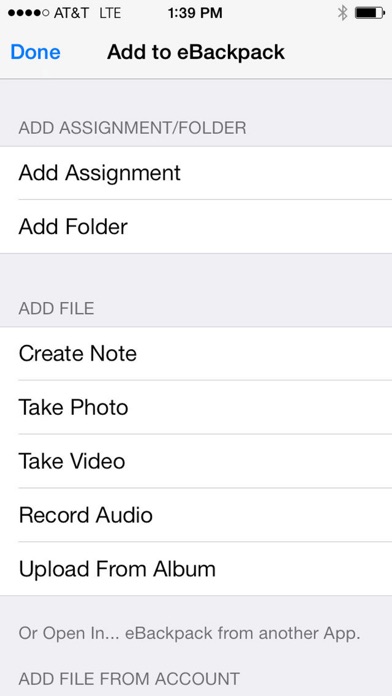The image size is (392, 696).
Task: Tap the 1:39 PM clock
Action: pyautogui.click(x=195, y=13)
